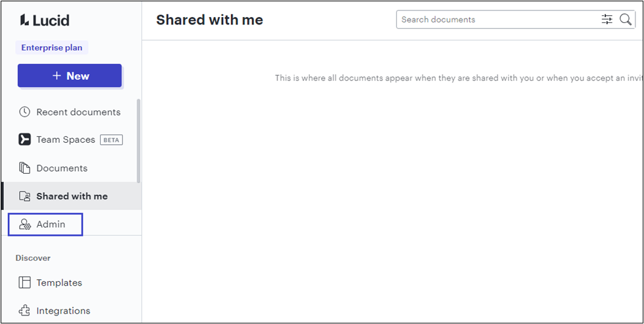Click the Enterprise plan badge
Viewport: 644px width, 324px height.
pyautogui.click(x=51, y=47)
